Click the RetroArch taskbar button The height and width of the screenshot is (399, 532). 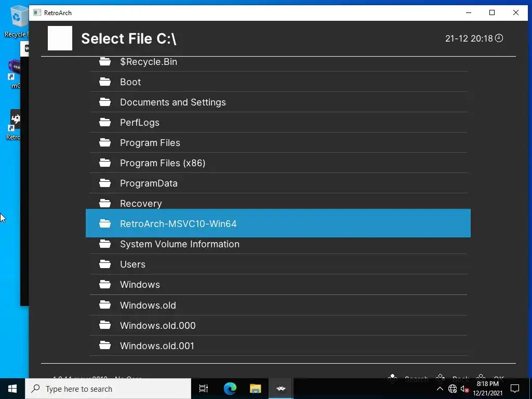click(x=281, y=389)
